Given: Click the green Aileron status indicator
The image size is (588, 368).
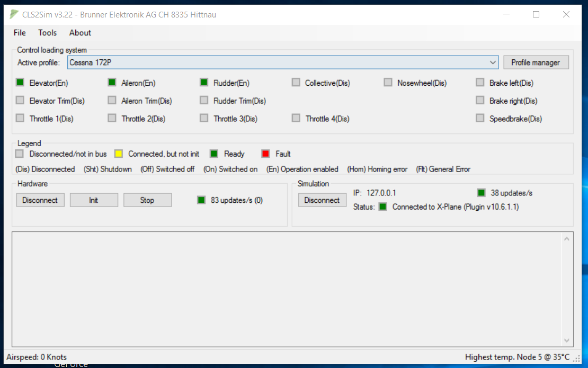Looking at the screenshot, I should pyautogui.click(x=112, y=83).
